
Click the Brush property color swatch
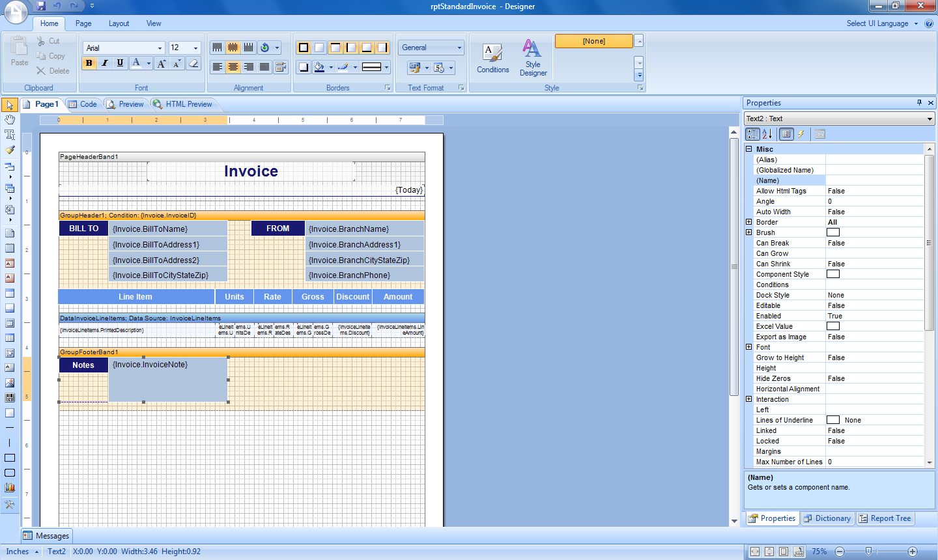point(833,232)
